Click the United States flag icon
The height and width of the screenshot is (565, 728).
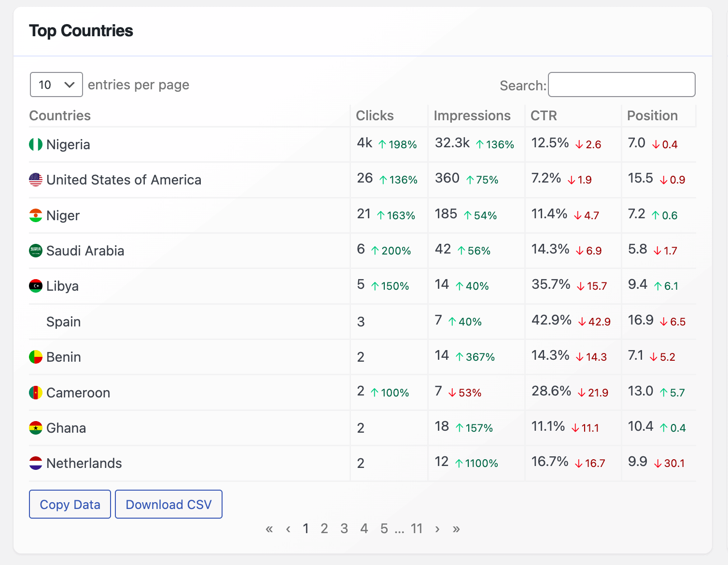(36, 180)
